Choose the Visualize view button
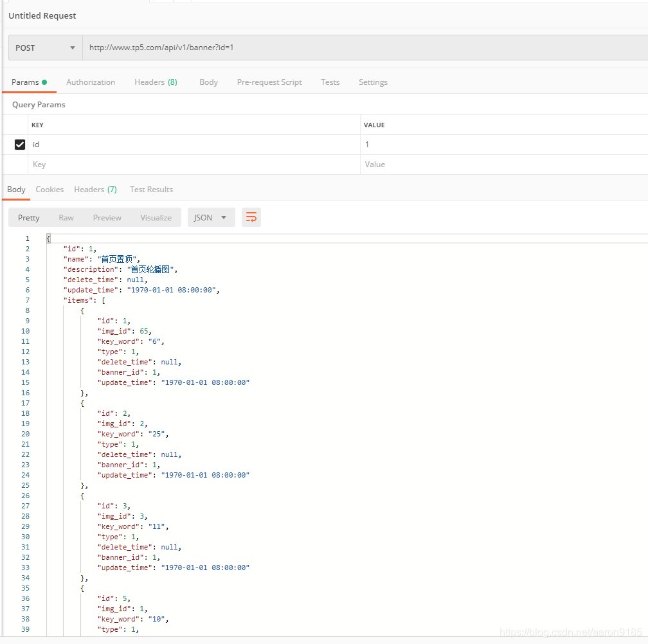Viewport: 648px width, 644px height. (x=156, y=218)
